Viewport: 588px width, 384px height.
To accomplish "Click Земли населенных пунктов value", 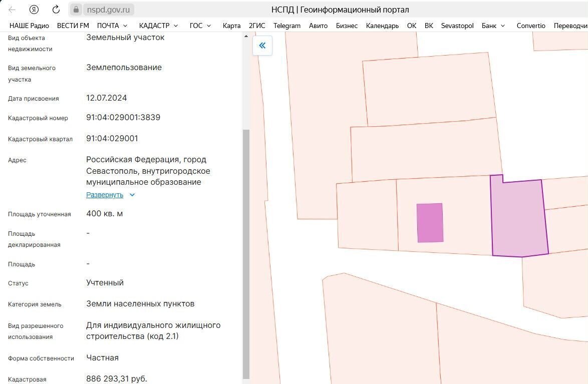I will click(x=140, y=304).
